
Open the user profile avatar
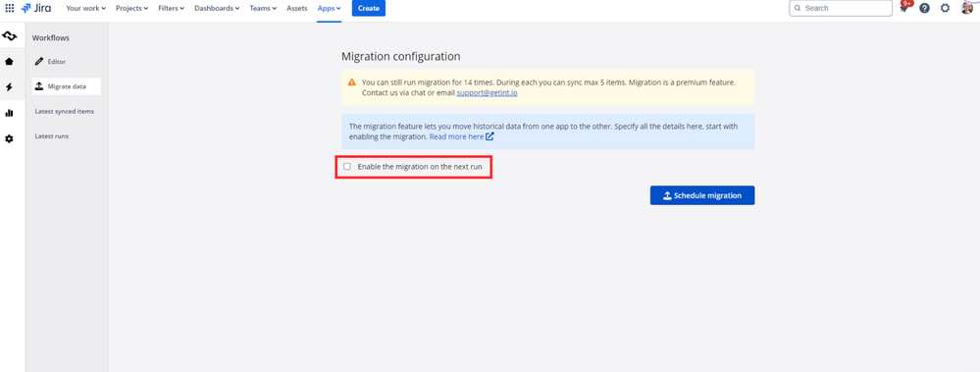[967, 8]
